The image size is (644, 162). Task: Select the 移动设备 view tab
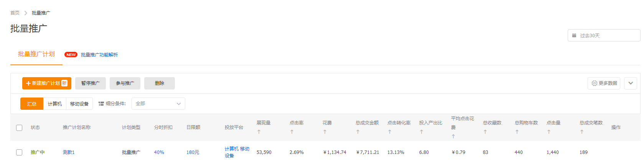click(79, 104)
